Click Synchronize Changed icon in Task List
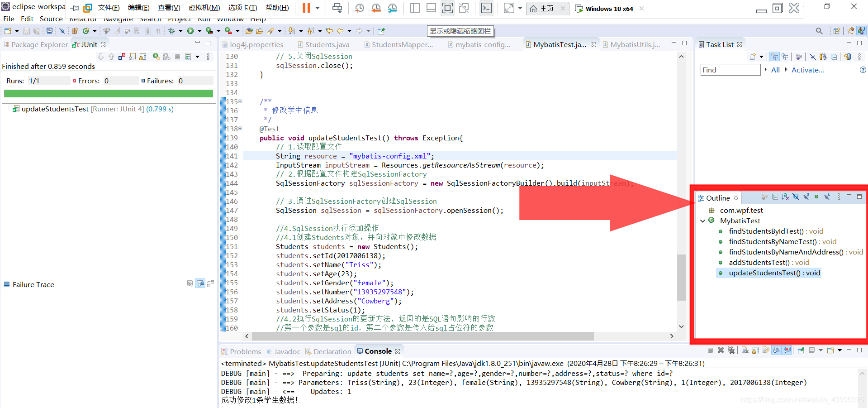The image size is (868, 408). point(847,57)
